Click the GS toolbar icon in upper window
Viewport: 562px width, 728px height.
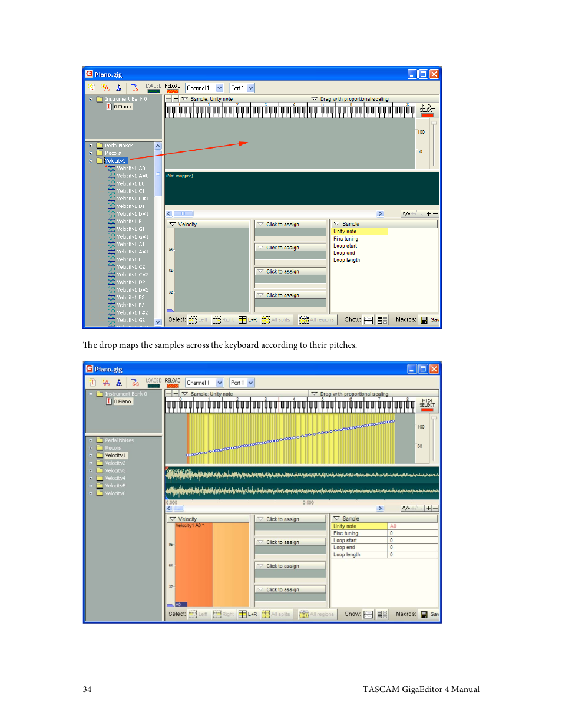tap(135, 88)
